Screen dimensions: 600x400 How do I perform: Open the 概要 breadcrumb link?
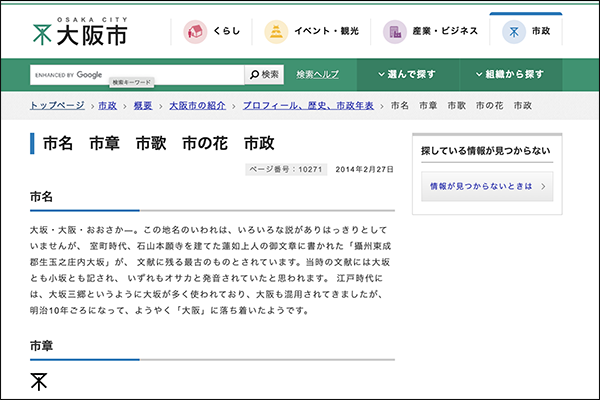(143, 106)
